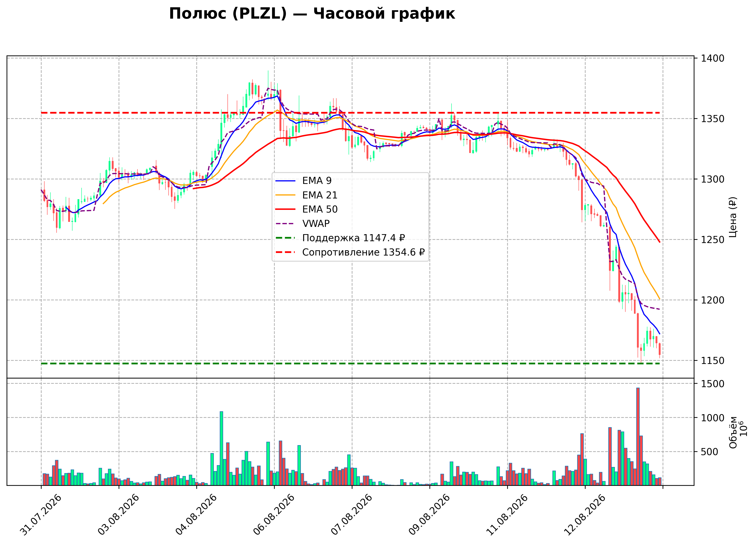
Task: Select the "EMA 9" legend label
Action: coord(317,181)
